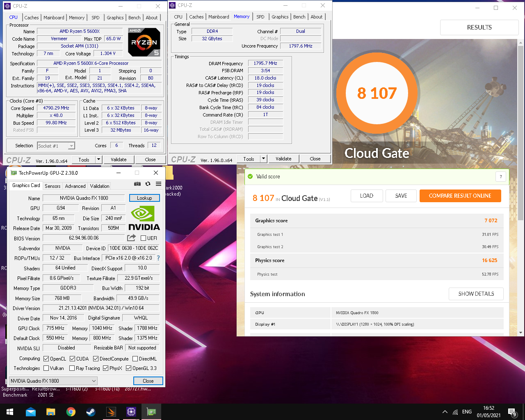525x420 pixels.
Task: Click the 3DMark vertical scrollbar thumb
Action: (521, 133)
